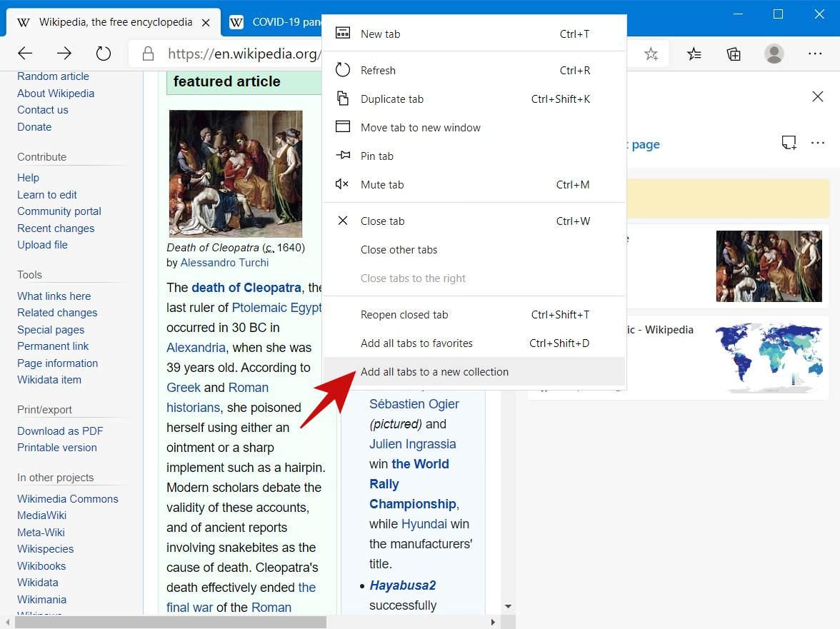Open the Alexandria link

(196, 348)
